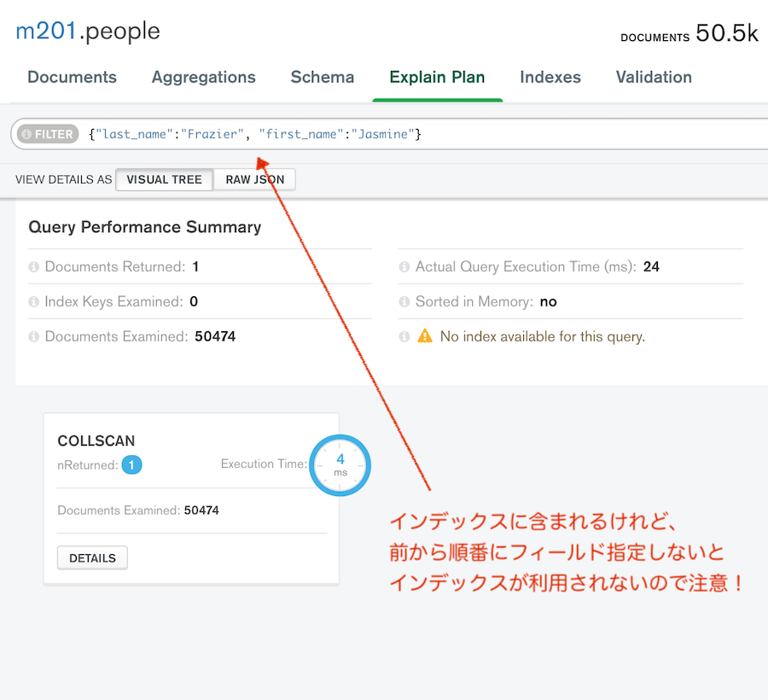Open the Schema tab
This screenshot has width=768, height=700.
tap(323, 77)
